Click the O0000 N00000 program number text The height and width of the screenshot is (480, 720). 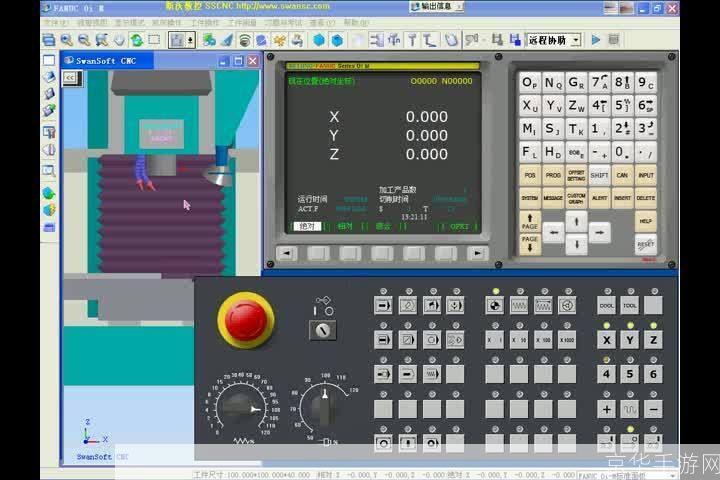[441, 81]
